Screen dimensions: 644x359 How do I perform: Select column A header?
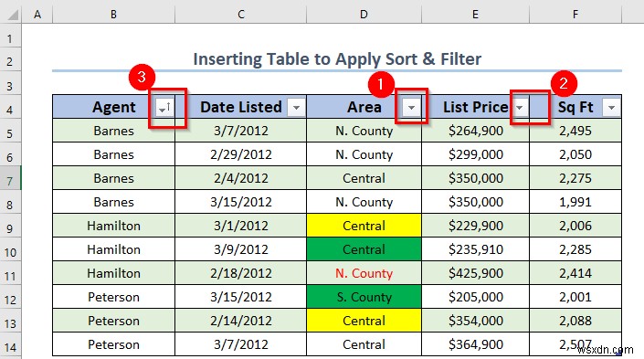coord(37,15)
